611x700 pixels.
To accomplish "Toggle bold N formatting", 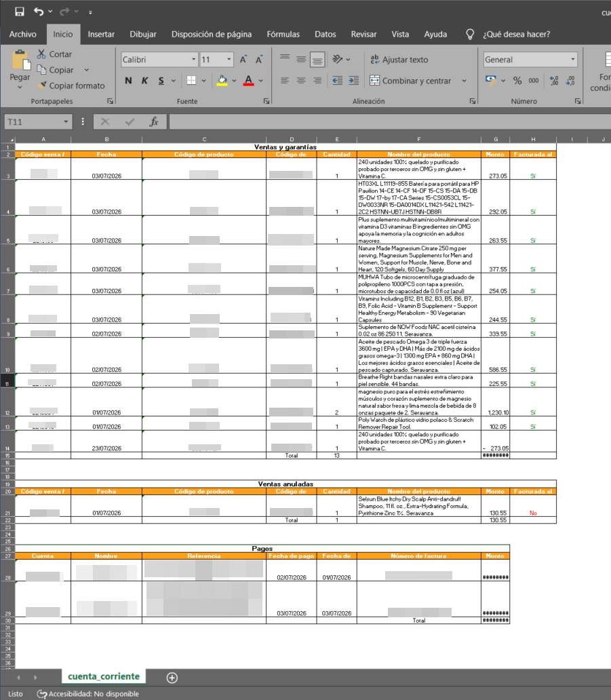I will [x=128, y=81].
